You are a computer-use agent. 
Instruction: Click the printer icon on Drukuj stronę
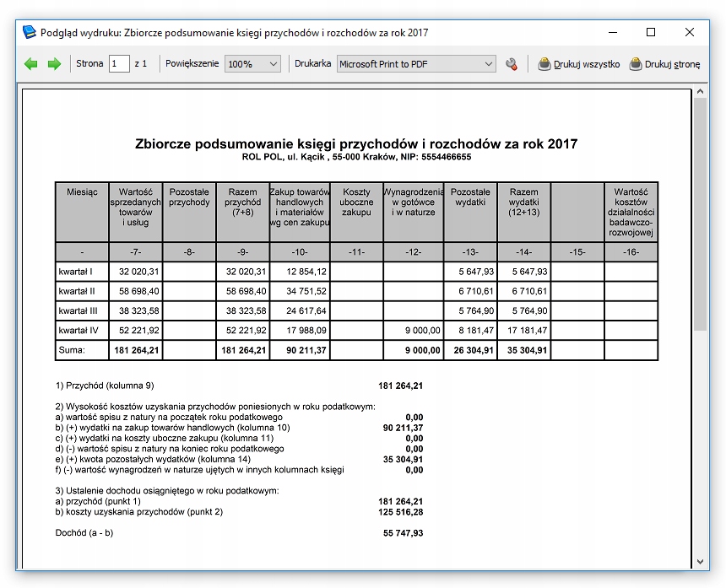pyautogui.click(x=636, y=64)
